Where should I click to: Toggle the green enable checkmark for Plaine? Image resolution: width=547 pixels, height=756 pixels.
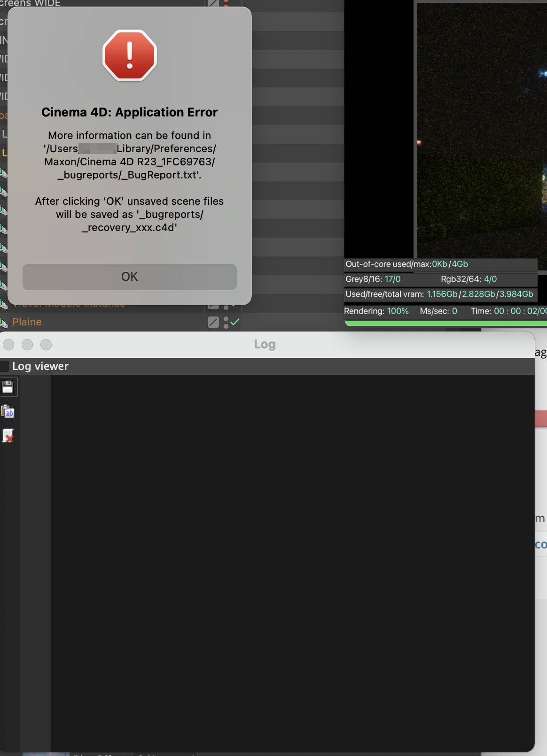click(x=235, y=322)
